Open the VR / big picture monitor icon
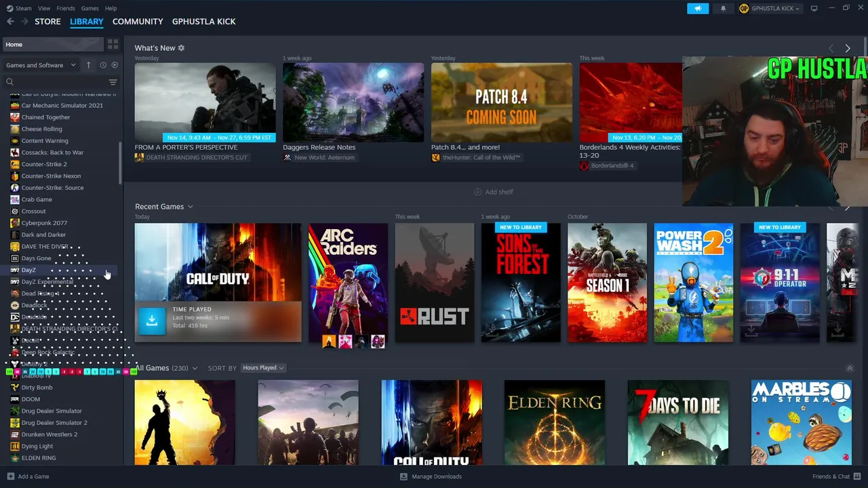868x488 pixels. click(x=814, y=8)
